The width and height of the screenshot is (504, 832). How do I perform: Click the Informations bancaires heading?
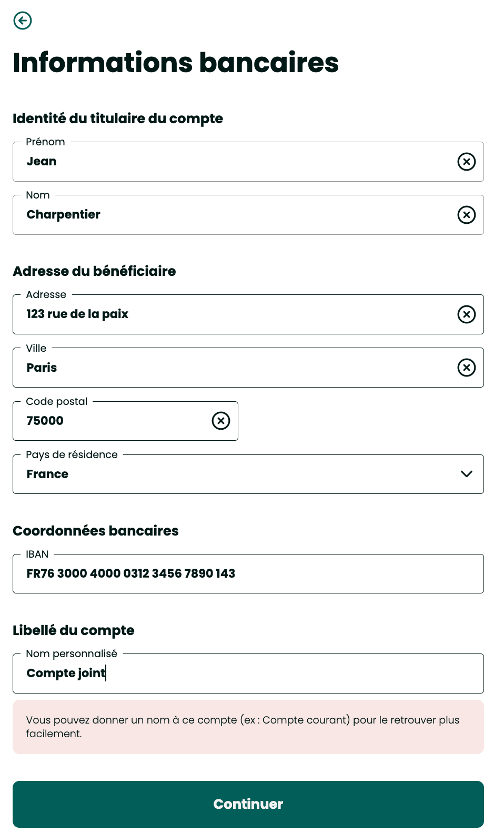coord(176,63)
